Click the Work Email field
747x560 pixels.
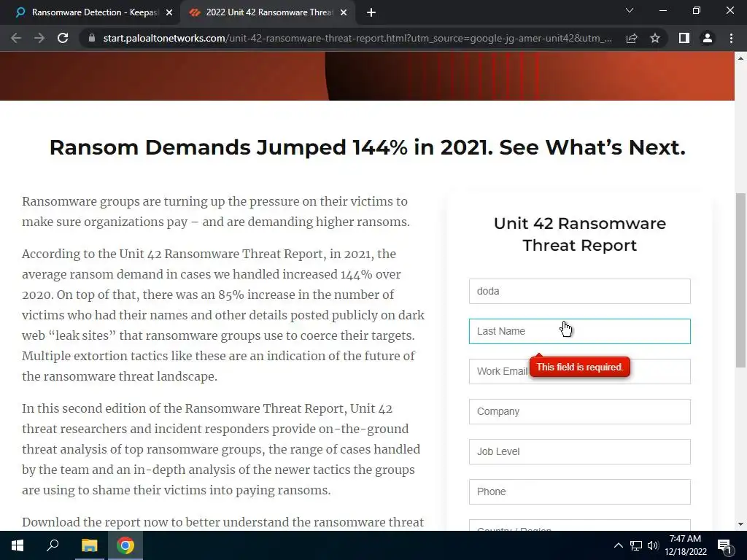579,371
